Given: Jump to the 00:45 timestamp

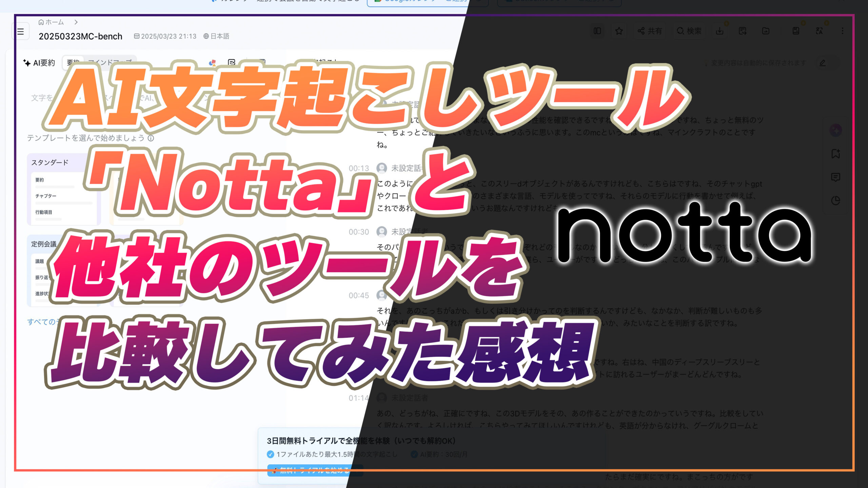Looking at the screenshot, I should click(359, 296).
